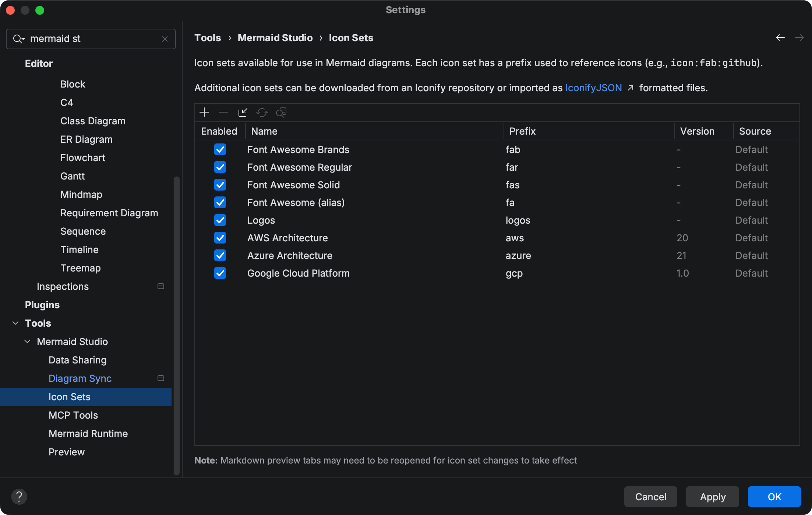Viewport: 812px width, 515px height.
Task: Open Data Sharing settings page
Action: pos(78,360)
